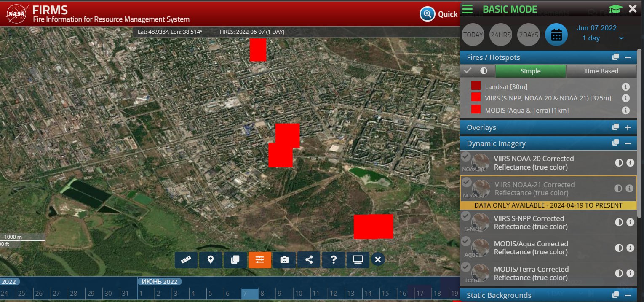Toggle MODIS/Aqua Corrected Reflectance layer checkbox
Image resolution: width=644 pixels, height=302 pixels.
pyautogui.click(x=466, y=242)
